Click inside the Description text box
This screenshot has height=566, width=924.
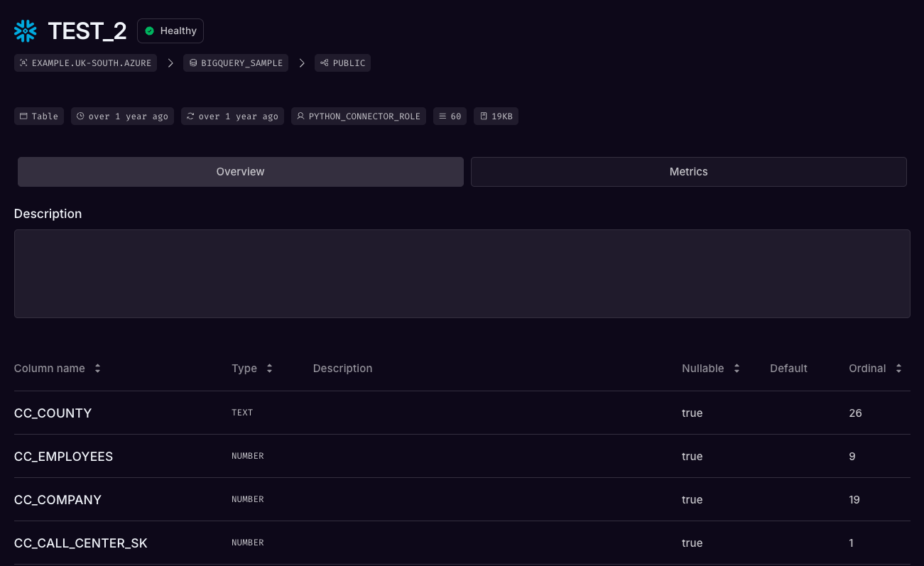tap(462, 273)
